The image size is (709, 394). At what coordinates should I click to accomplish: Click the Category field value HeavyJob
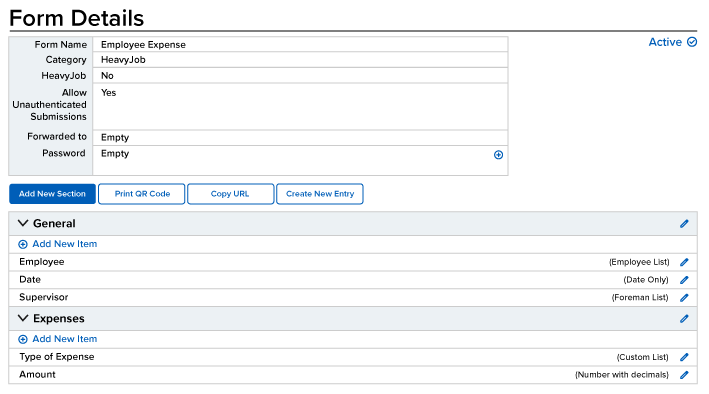[x=123, y=60]
